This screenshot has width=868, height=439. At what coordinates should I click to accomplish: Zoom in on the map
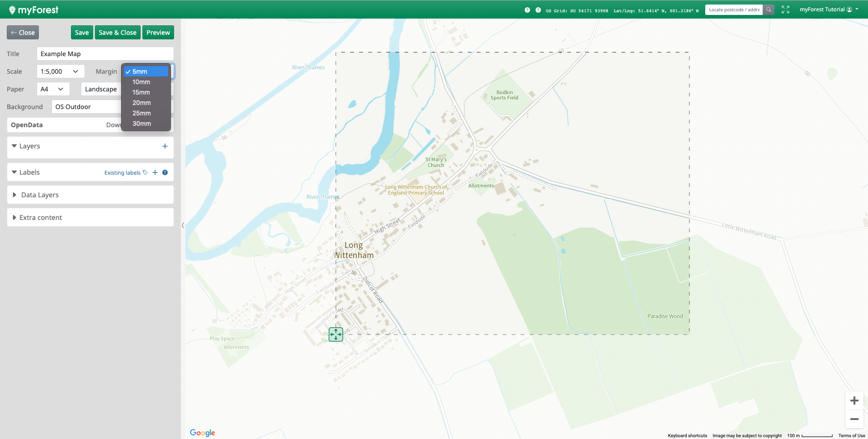[x=854, y=401]
